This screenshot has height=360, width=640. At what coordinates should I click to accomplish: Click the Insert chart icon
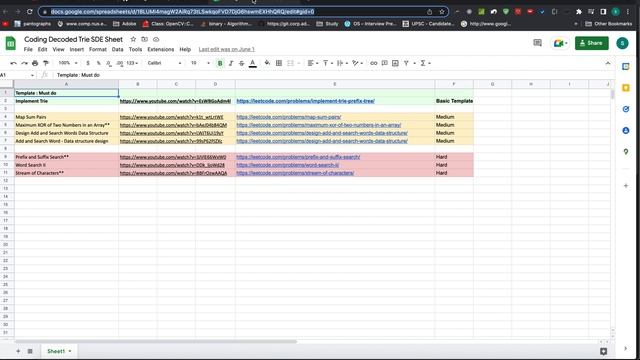click(x=395, y=63)
